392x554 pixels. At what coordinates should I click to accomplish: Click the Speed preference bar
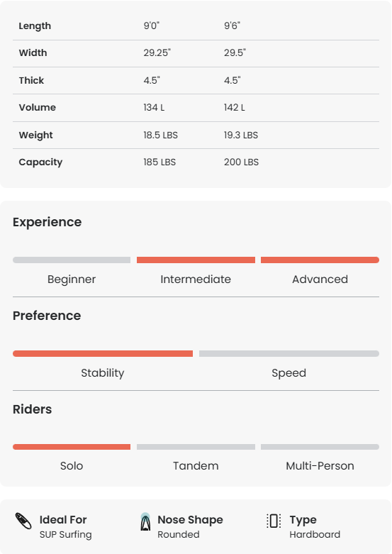289,354
